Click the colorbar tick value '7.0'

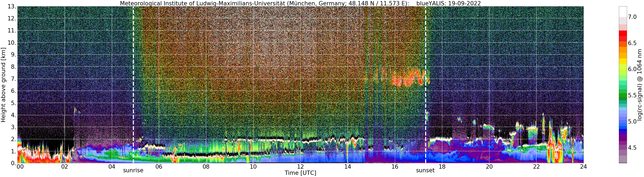(x=632, y=17)
